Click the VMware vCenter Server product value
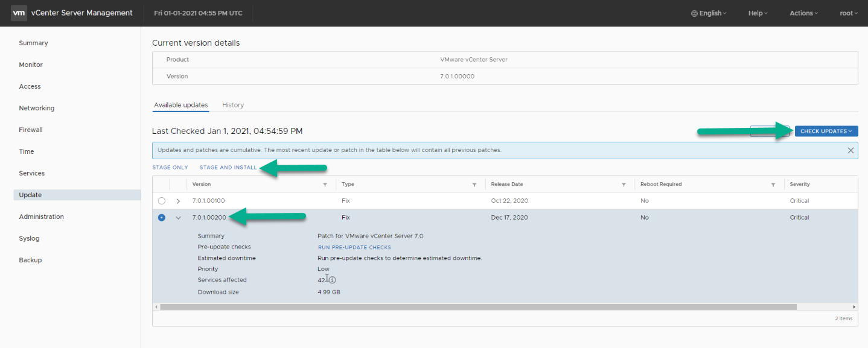The width and height of the screenshot is (868, 348). coord(474,60)
